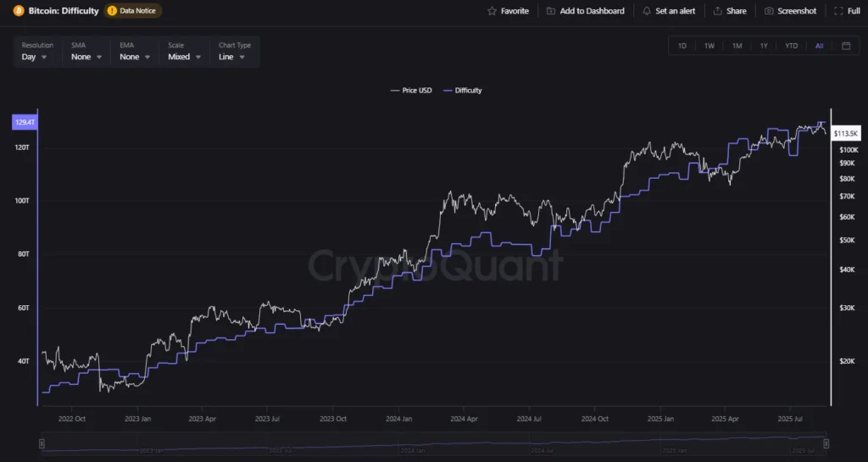Open the SMA None dropdown
Image resolution: width=868 pixels, height=462 pixels.
coord(86,52)
